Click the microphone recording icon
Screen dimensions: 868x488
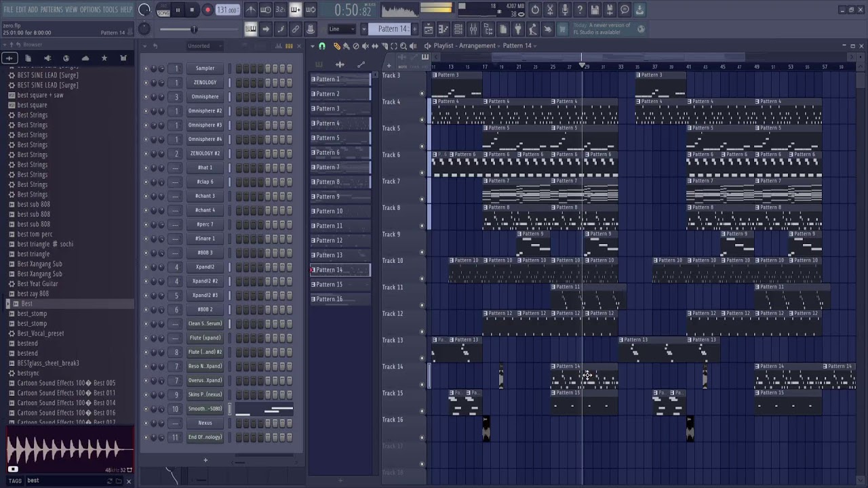pos(565,9)
